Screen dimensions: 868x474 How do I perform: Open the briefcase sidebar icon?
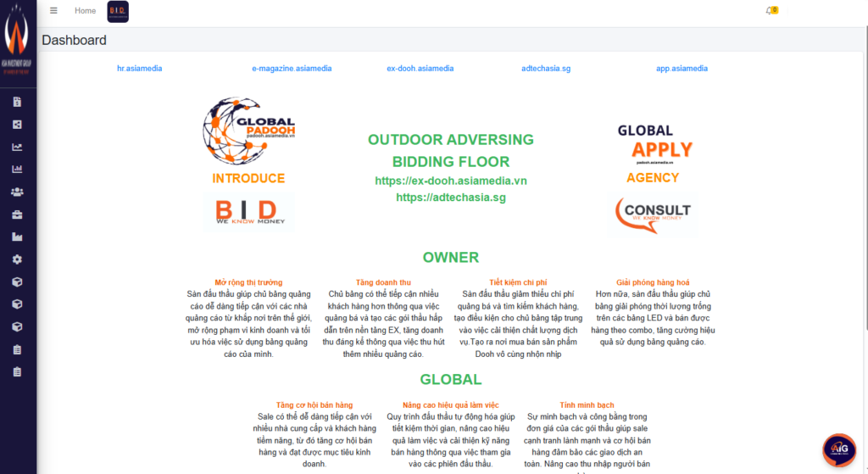17,215
